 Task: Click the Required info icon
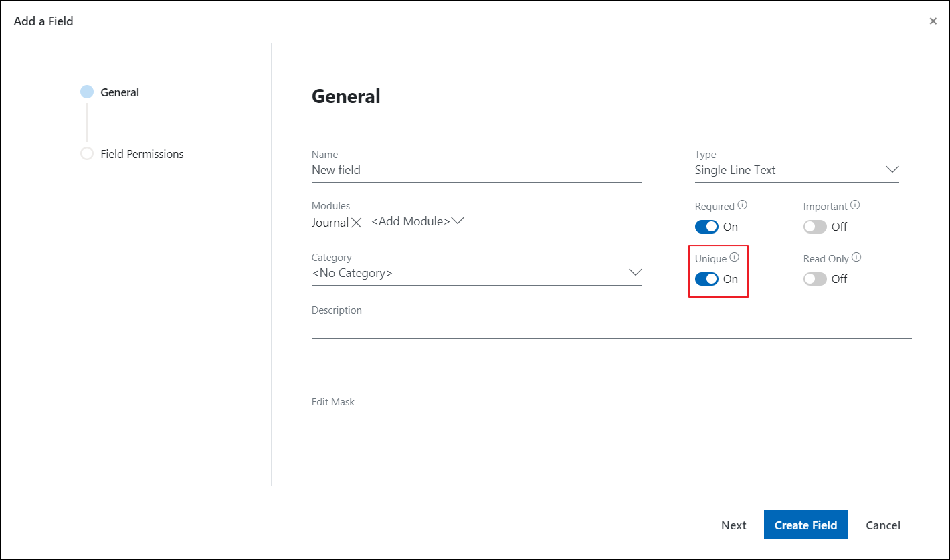click(x=742, y=206)
